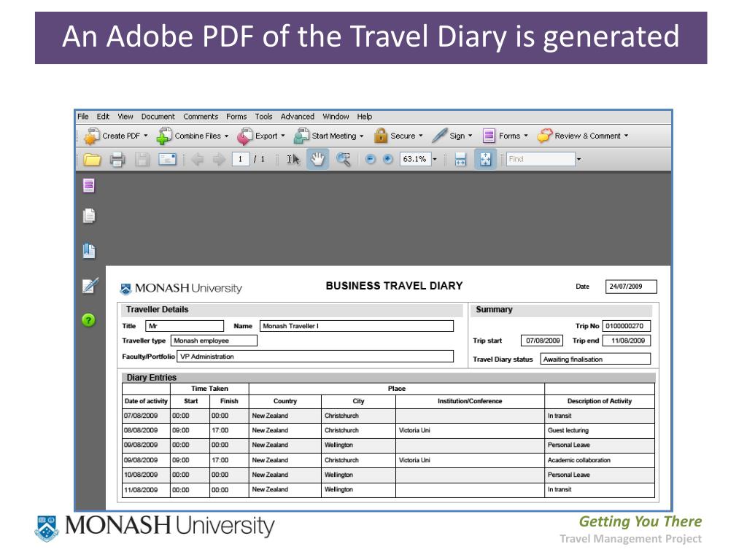Viewport: 747px width, 560px height.
Task: Click the Trip end 11/08/2009 field
Action: [x=627, y=341]
